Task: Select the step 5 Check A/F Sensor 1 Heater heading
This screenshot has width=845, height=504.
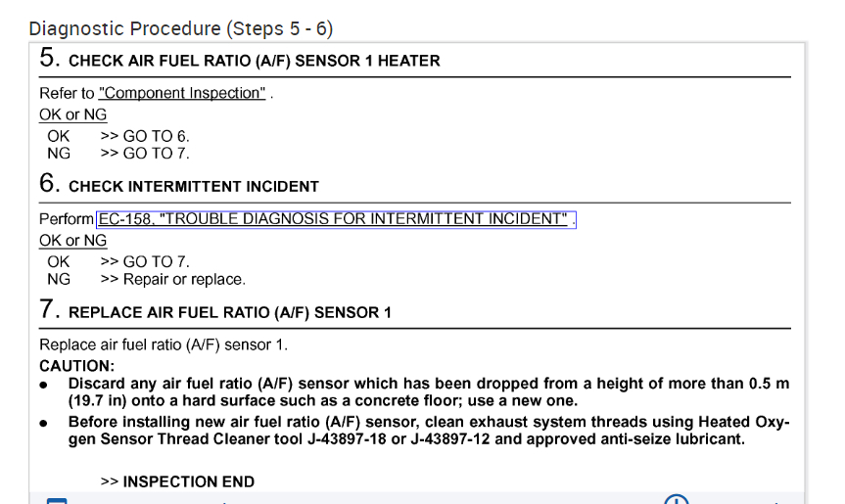Action: pos(254,61)
